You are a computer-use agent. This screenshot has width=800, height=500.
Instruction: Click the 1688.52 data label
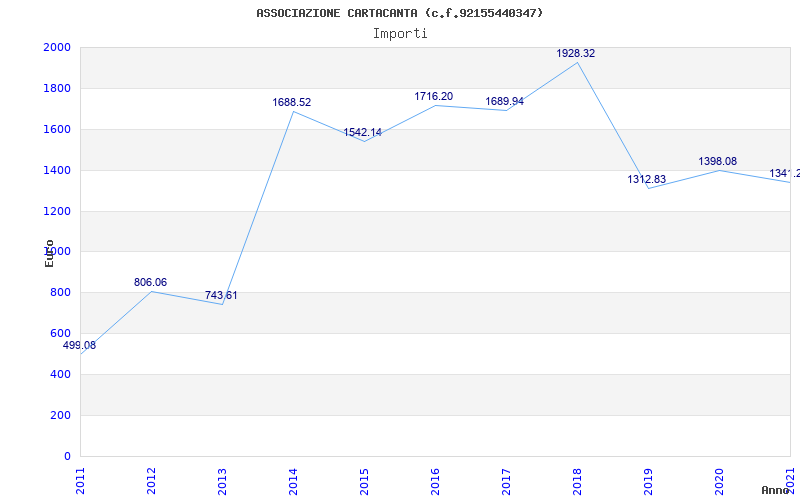pyautogui.click(x=291, y=102)
